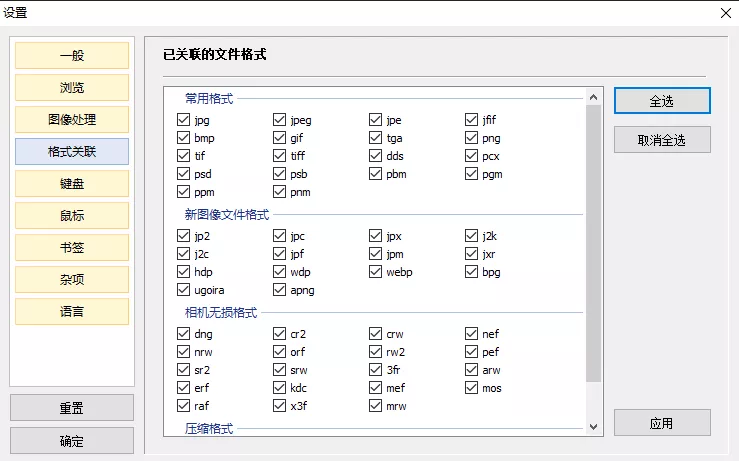Click the 取消全选 button

tap(662, 140)
